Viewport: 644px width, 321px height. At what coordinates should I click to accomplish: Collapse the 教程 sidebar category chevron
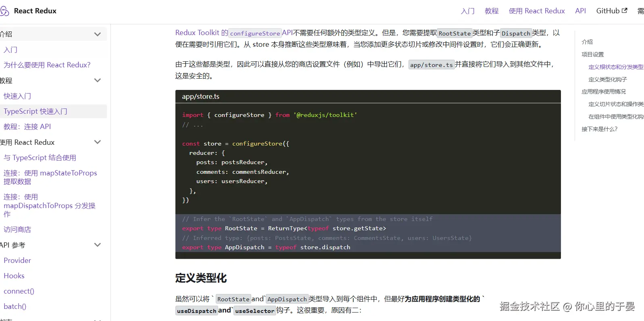tap(97, 80)
